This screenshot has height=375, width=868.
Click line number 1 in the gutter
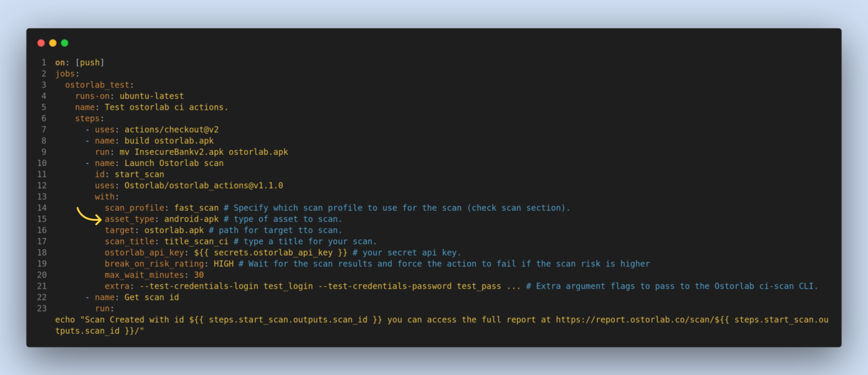point(44,63)
